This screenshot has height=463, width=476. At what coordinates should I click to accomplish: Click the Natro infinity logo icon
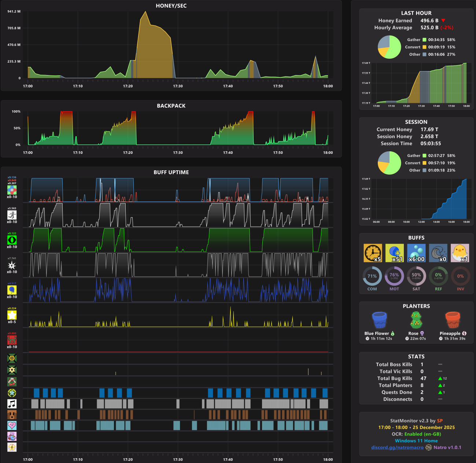coord(428,448)
